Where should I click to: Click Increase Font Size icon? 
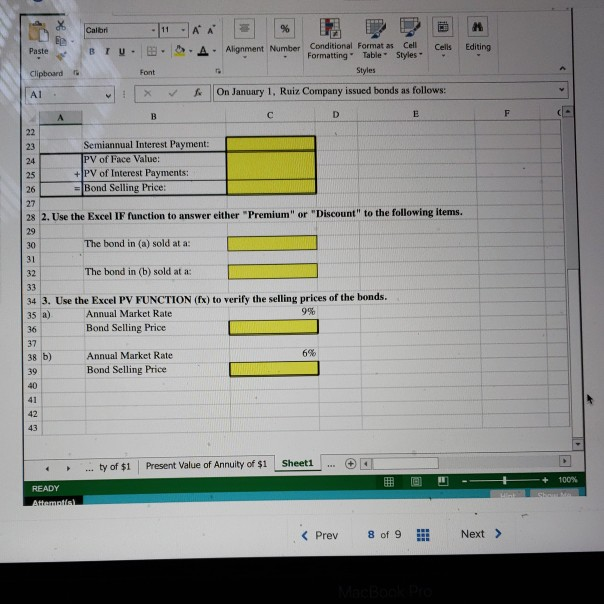pyautogui.click(x=196, y=30)
